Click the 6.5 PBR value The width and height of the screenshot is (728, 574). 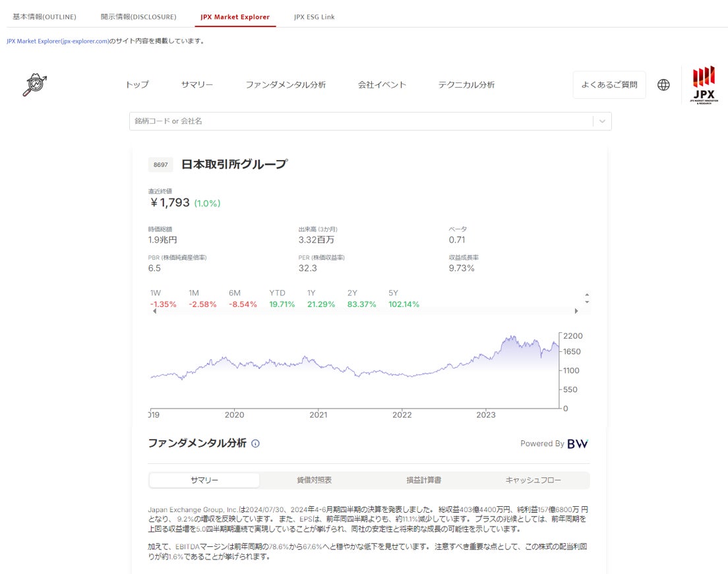(154, 268)
